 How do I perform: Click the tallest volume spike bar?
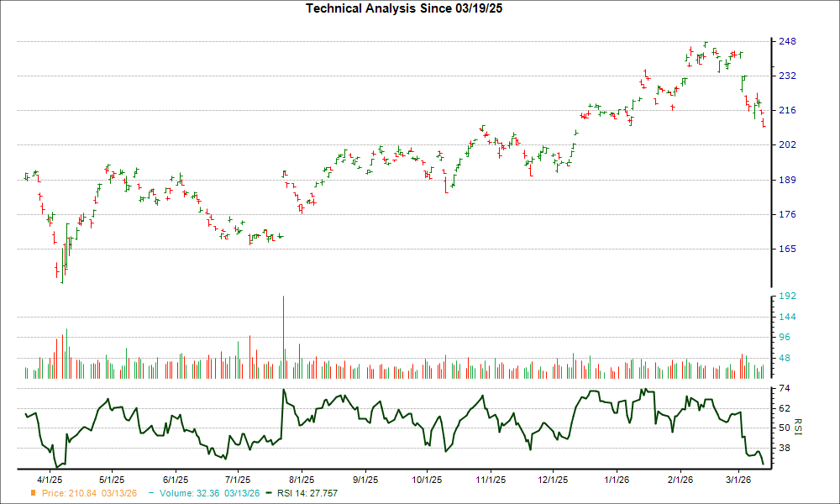(284, 336)
